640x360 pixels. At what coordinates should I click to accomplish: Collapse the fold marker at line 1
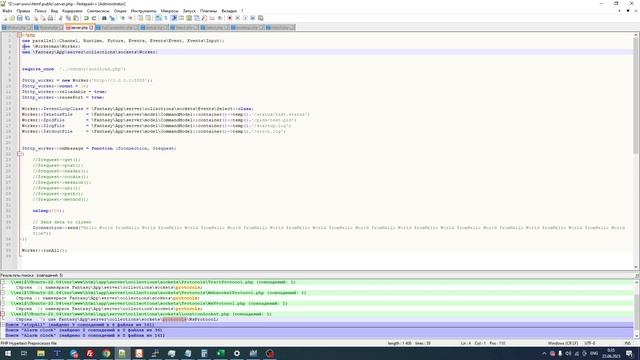19,35
